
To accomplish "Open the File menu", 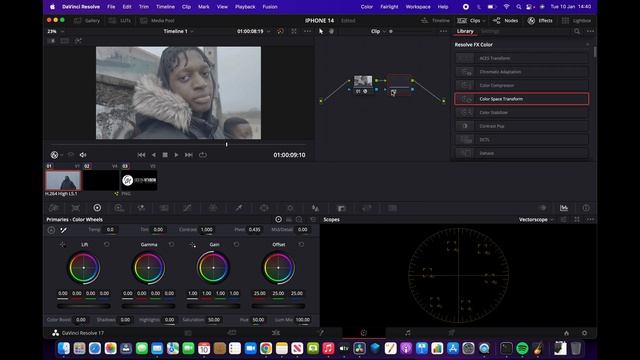I will (111, 7).
